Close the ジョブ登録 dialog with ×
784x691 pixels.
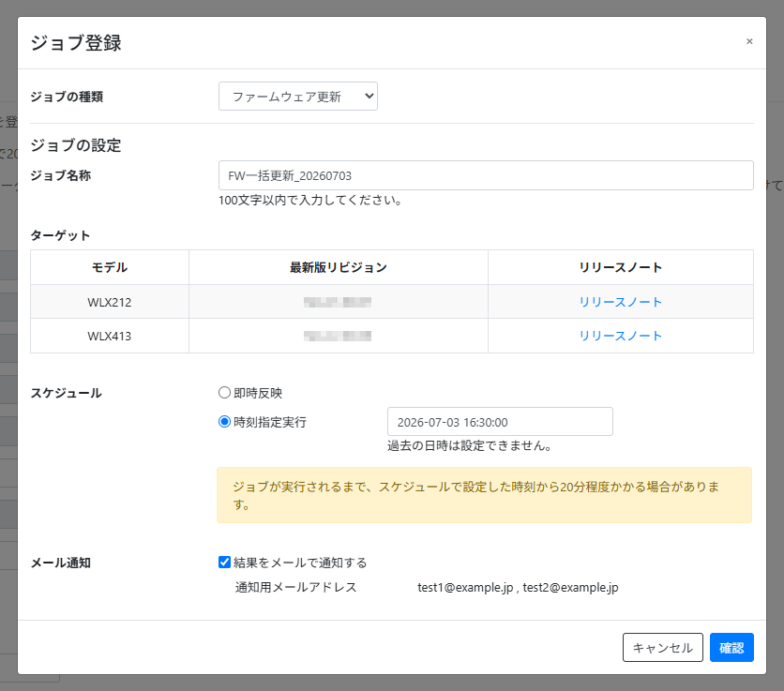[749, 41]
